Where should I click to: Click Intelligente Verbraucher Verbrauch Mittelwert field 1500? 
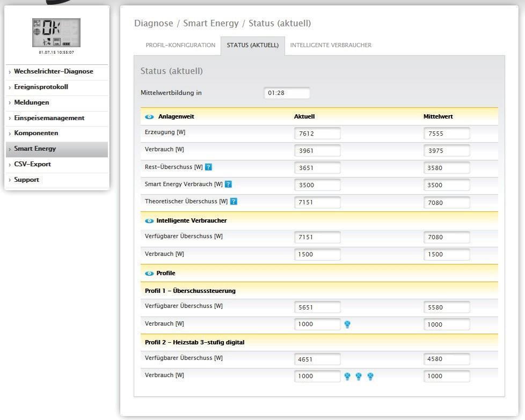tap(447, 254)
